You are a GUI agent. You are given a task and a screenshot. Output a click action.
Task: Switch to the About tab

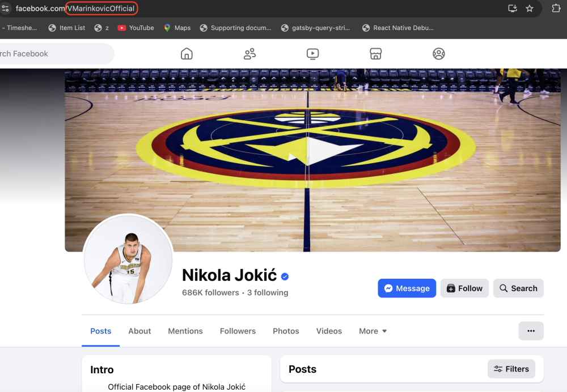tap(139, 331)
